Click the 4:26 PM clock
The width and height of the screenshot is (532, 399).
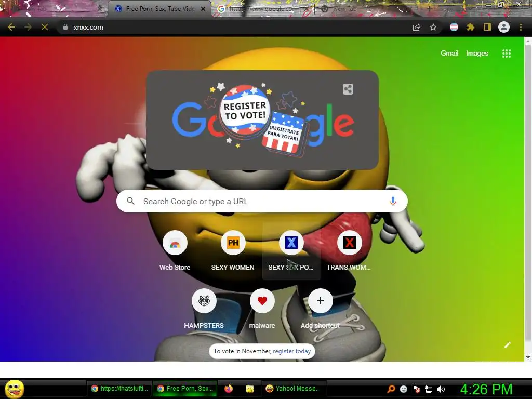[x=486, y=389]
